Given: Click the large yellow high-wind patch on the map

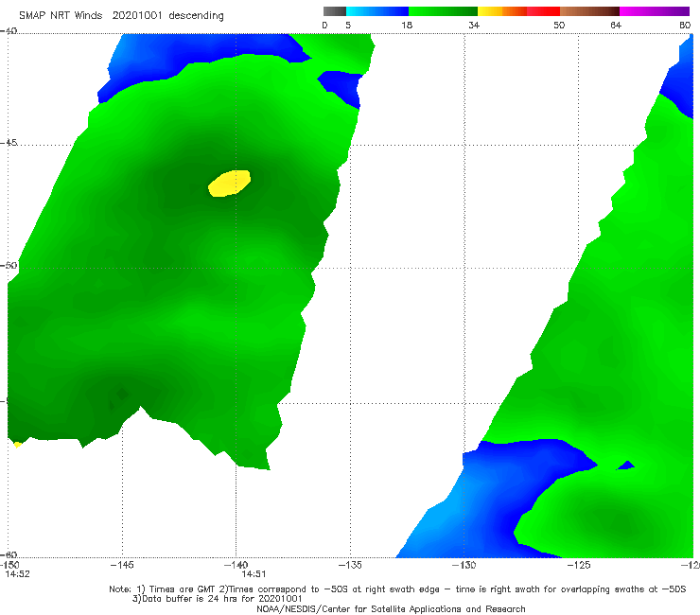Looking at the screenshot, I should (x=230, y=184).
